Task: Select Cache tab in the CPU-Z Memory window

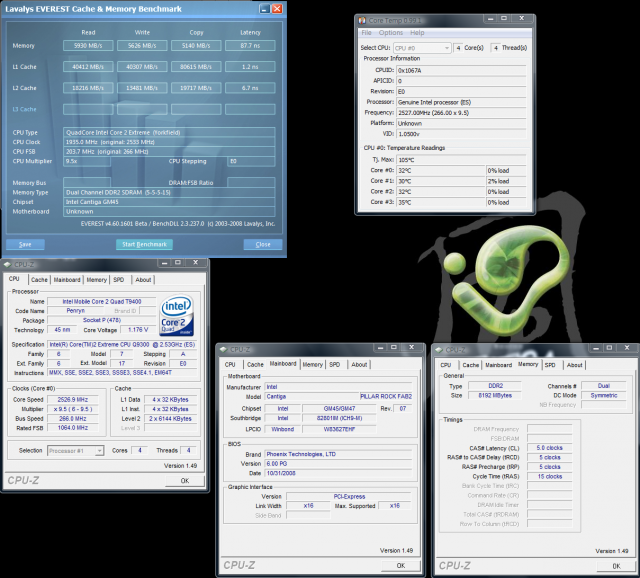Action: pyautogui.click(x=471, y=365)
